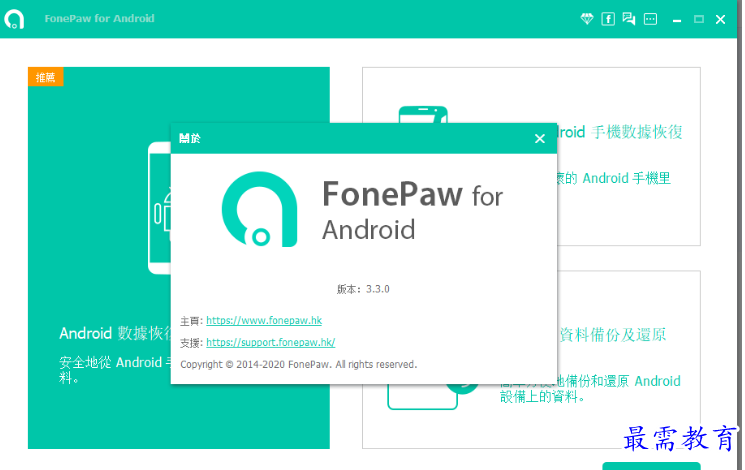Click the large FonePaw logo in About dialog
745x470 pixels.
(x=259, y=209)
